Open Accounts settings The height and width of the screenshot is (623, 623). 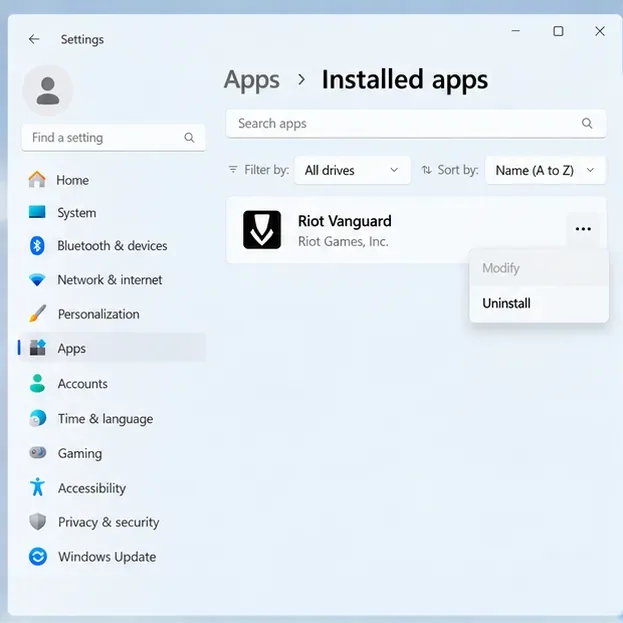[113, 383]
